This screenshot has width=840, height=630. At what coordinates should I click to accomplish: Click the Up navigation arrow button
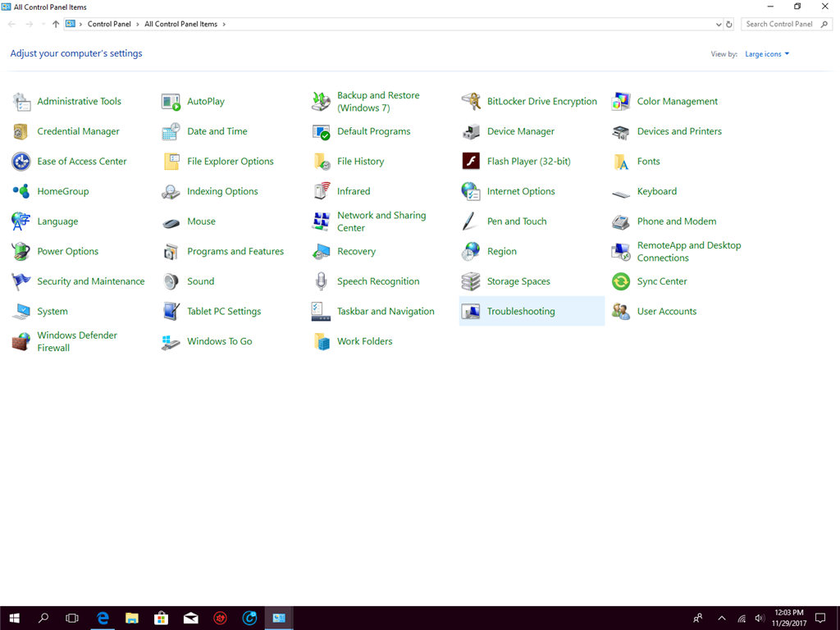(56, 25)
